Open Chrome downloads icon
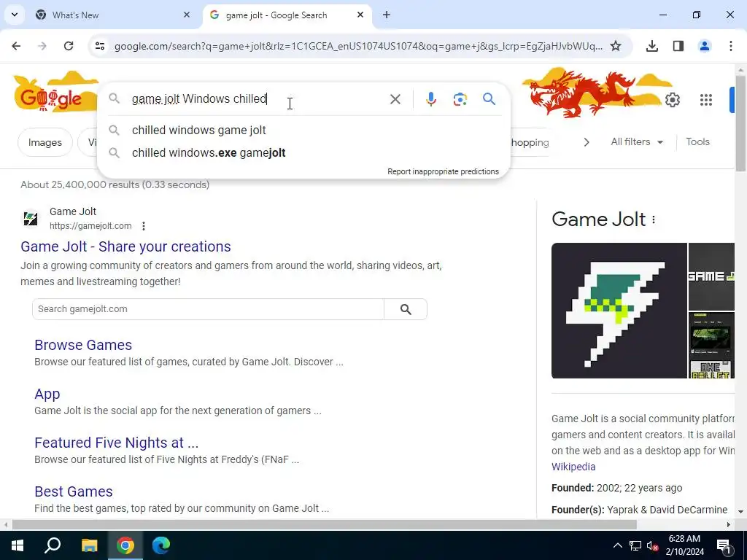 (x=652, y=46)
